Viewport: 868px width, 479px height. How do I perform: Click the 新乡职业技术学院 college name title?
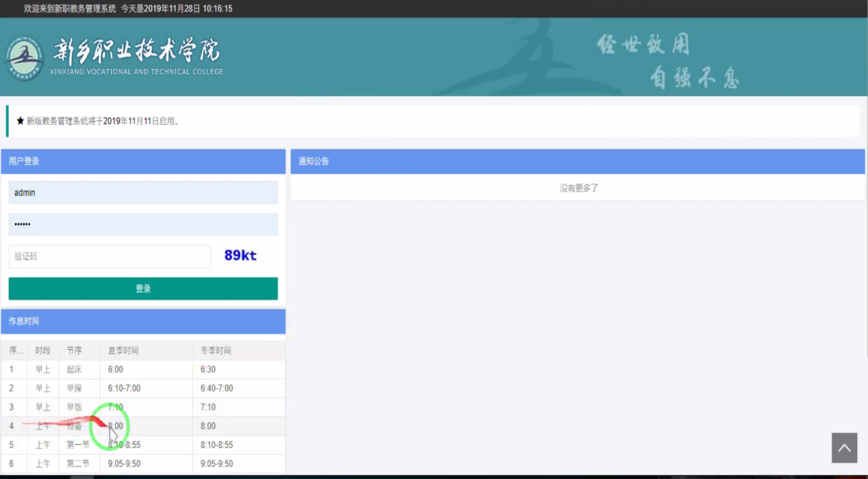137,51
